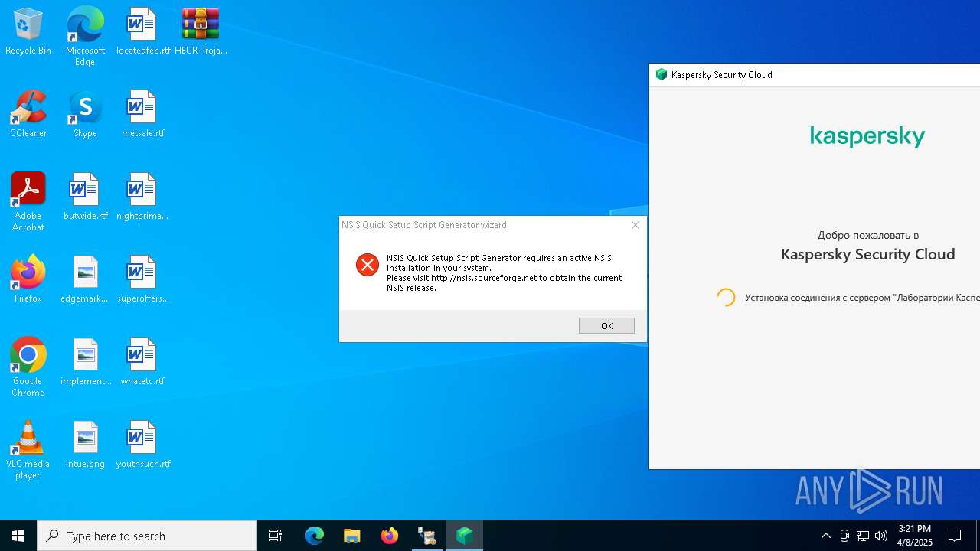Open the CCleaner desktop shortcut
Image resolution: width=980 pixels, height=551 pixels.
(28, 115)
